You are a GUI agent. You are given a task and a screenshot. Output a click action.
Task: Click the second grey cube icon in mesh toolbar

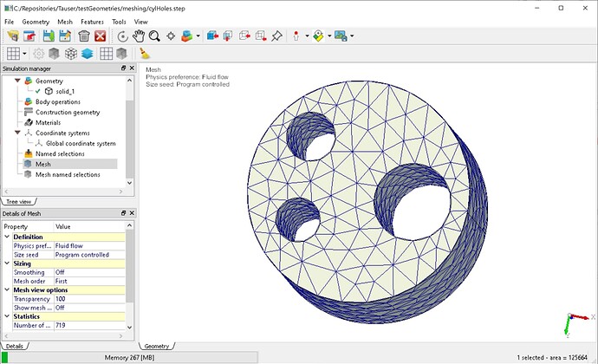coord(121,54)
